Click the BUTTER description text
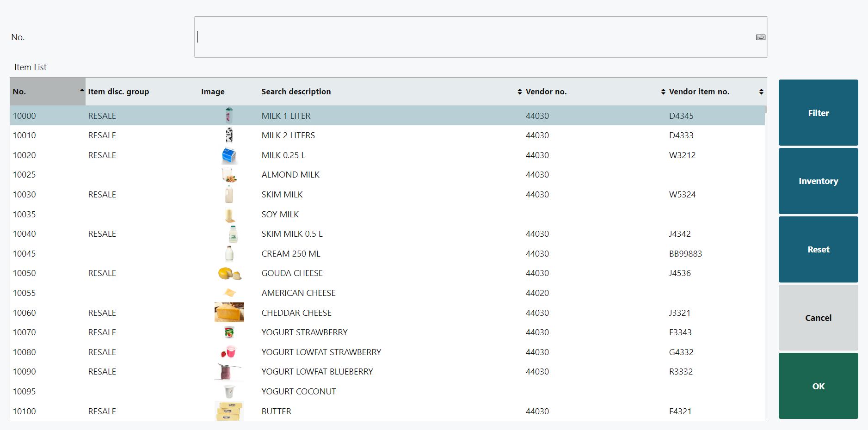This screenshot has width=868, height=430. coord(277,412)
